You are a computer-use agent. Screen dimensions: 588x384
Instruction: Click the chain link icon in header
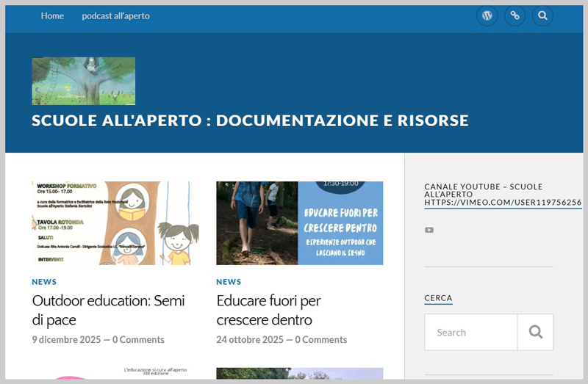514,15
